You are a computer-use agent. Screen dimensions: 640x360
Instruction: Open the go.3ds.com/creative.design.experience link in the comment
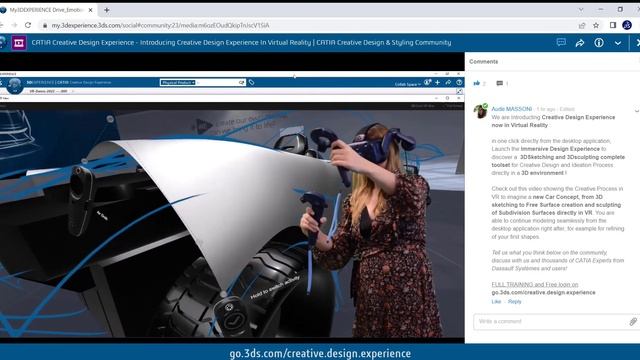pos(543,293)
